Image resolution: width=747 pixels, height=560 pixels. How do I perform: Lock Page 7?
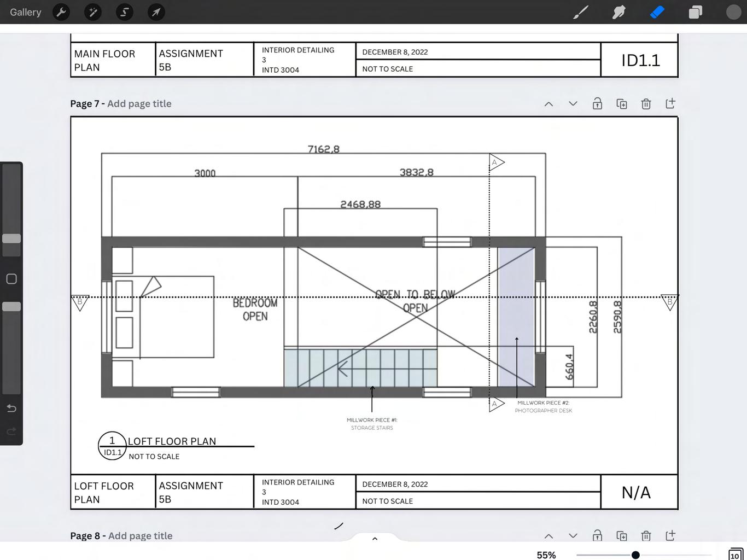(x=597, y=103)
